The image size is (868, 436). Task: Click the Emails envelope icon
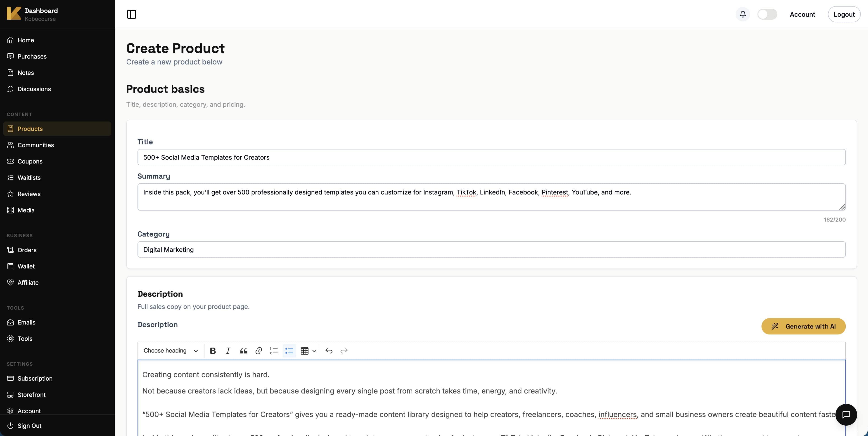tap(10, 322)
